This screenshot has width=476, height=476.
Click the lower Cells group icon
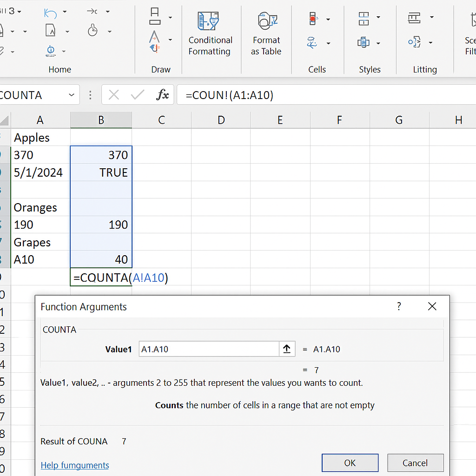(312, 43)
